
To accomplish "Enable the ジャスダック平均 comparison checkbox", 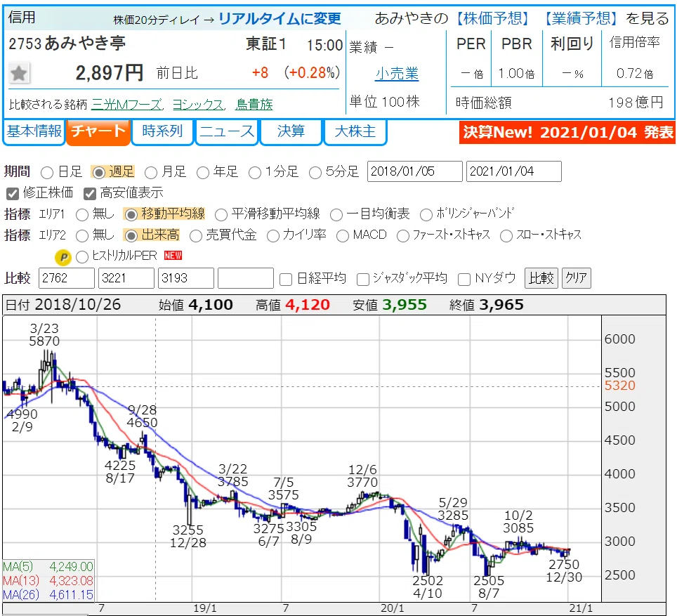I will click(363, 280).
